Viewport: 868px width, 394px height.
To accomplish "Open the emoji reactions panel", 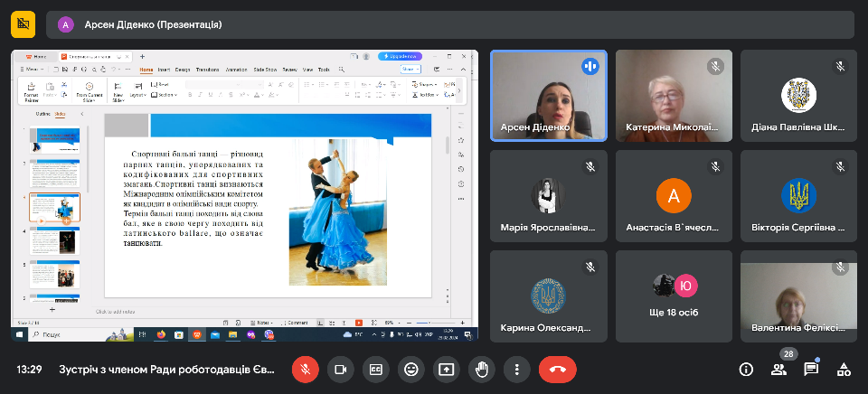I will [x=410, y=369].
